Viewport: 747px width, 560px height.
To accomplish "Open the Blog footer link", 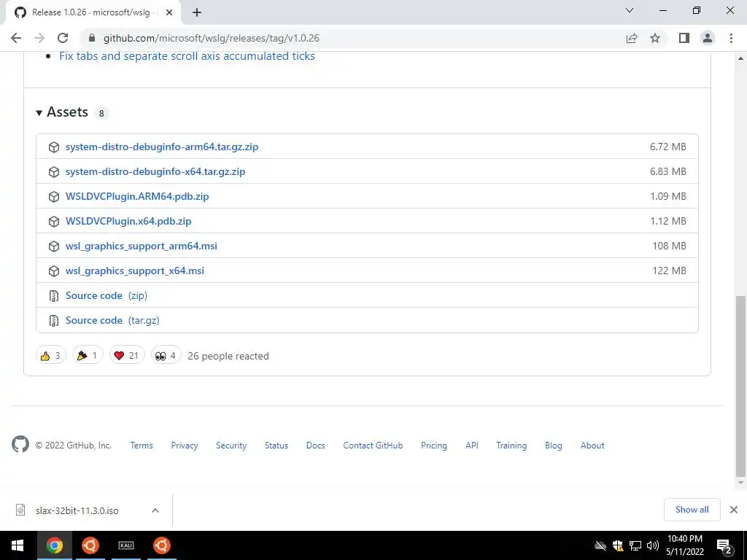I will point(554,446).
